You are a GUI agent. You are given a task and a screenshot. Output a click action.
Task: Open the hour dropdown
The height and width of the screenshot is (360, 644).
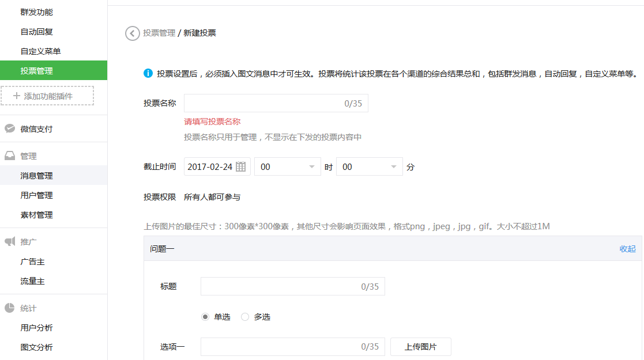[287, 166]
